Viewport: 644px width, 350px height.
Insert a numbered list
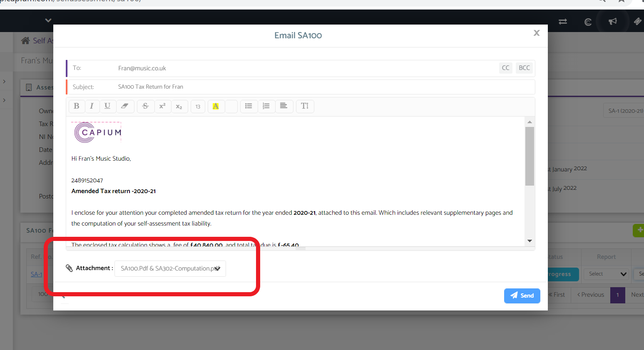[266, 106]
